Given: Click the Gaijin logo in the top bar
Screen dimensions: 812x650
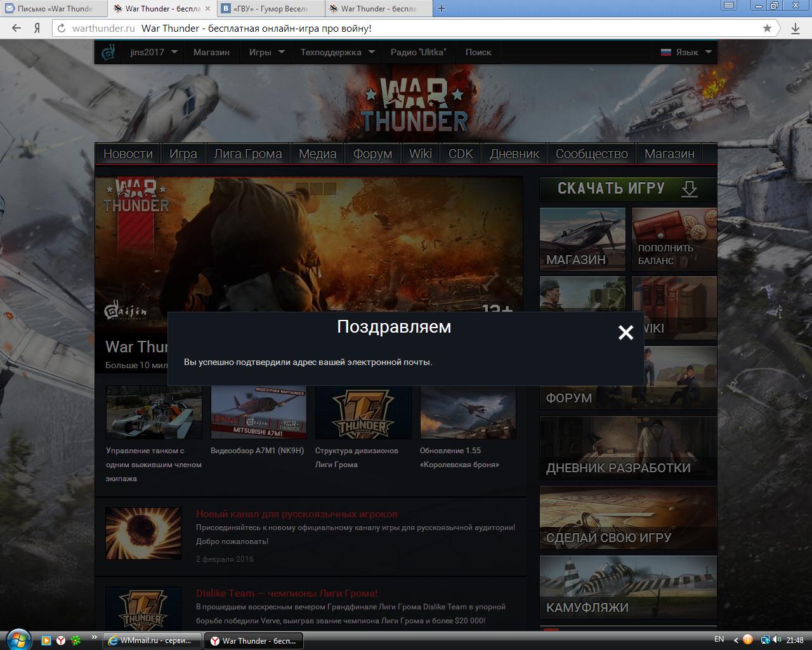Looking at the screenshot, I should click(108, 52).
